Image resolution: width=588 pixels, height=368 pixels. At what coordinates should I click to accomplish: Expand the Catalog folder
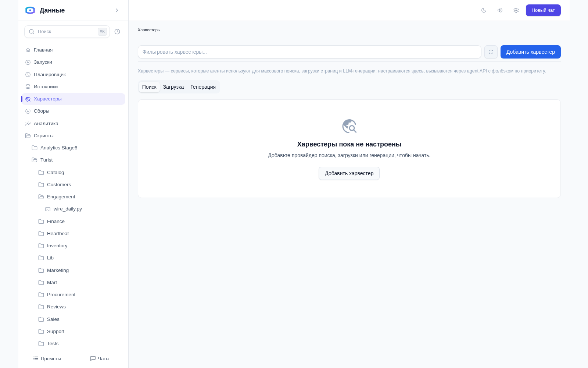coord(80,173)
